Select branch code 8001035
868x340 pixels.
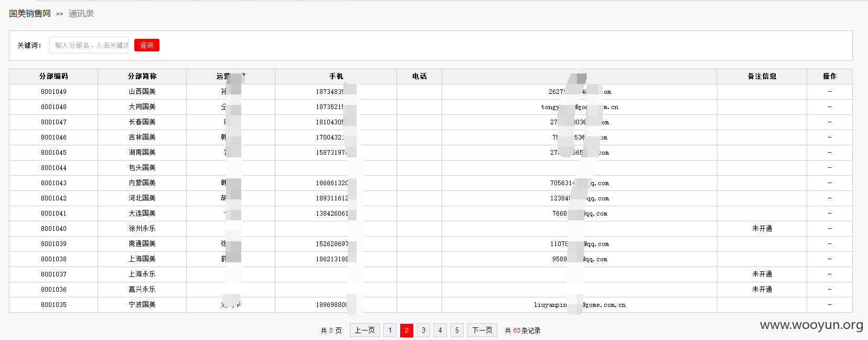(x=53, y=304)
